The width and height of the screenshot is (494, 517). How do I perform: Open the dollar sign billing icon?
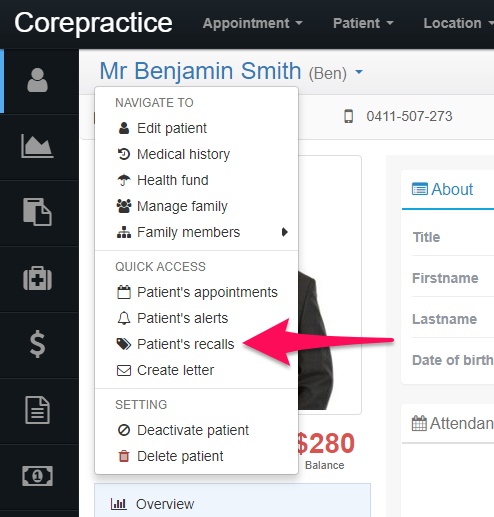[x=37, y=344]
